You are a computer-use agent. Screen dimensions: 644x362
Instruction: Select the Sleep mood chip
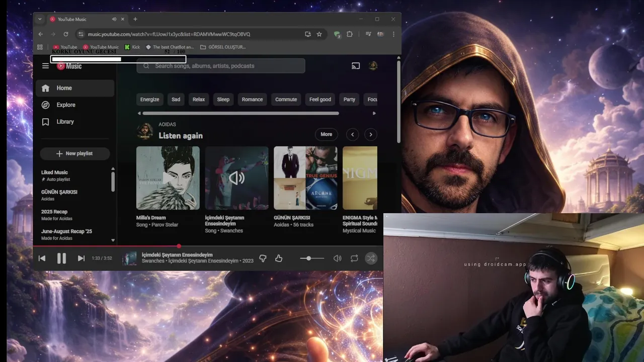(223, 100)
